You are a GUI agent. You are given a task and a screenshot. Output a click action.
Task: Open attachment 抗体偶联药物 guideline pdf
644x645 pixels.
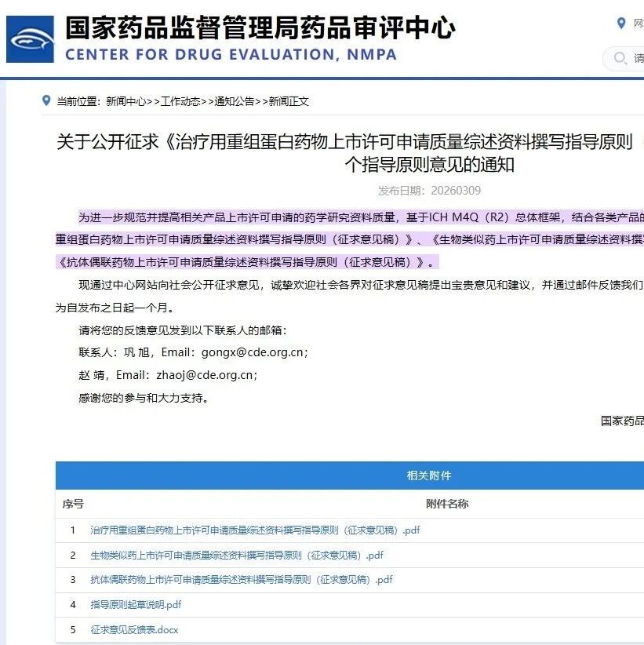pos(242,580)
